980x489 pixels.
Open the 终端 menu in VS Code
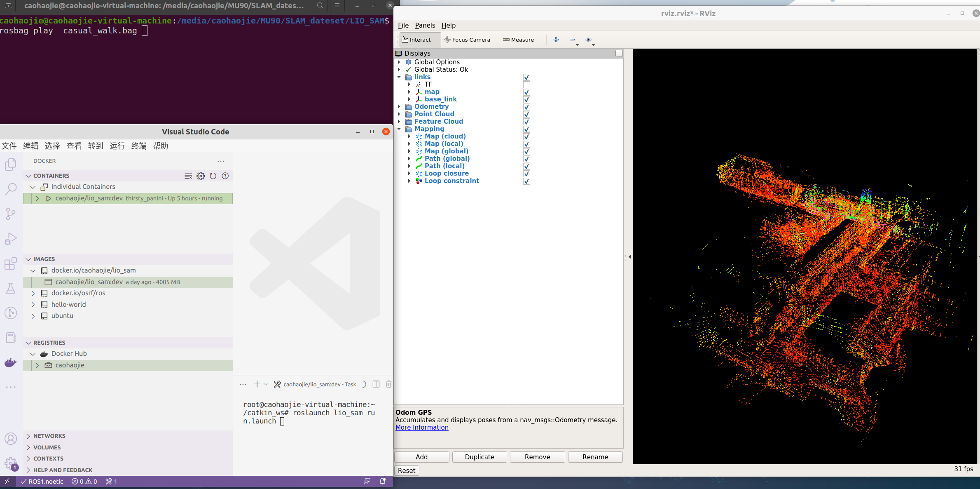coord(139,146)
